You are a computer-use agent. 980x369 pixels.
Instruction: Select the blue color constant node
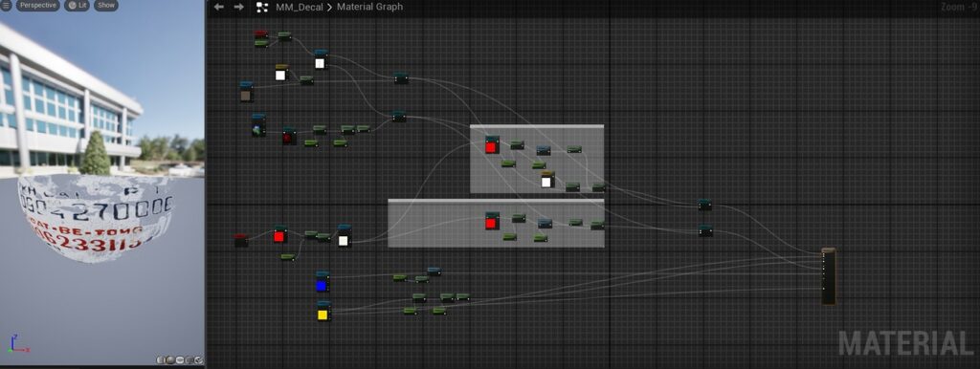pos(322,282)
